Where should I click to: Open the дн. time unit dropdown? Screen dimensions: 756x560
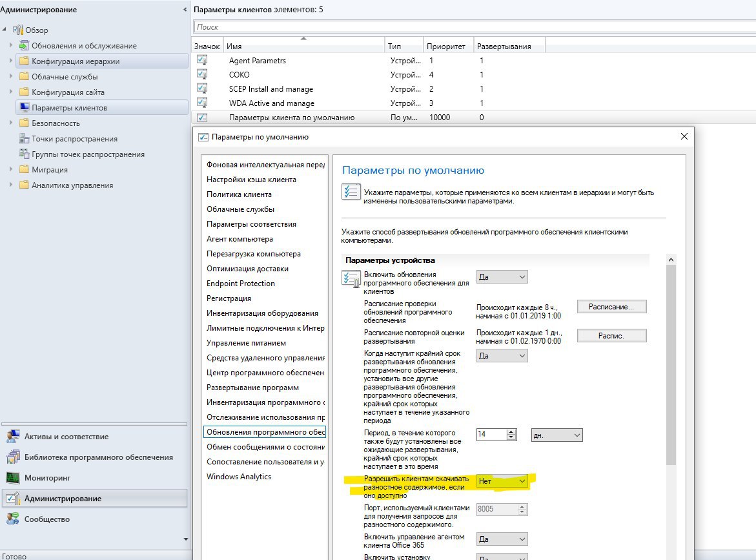(x=557, y=435)
